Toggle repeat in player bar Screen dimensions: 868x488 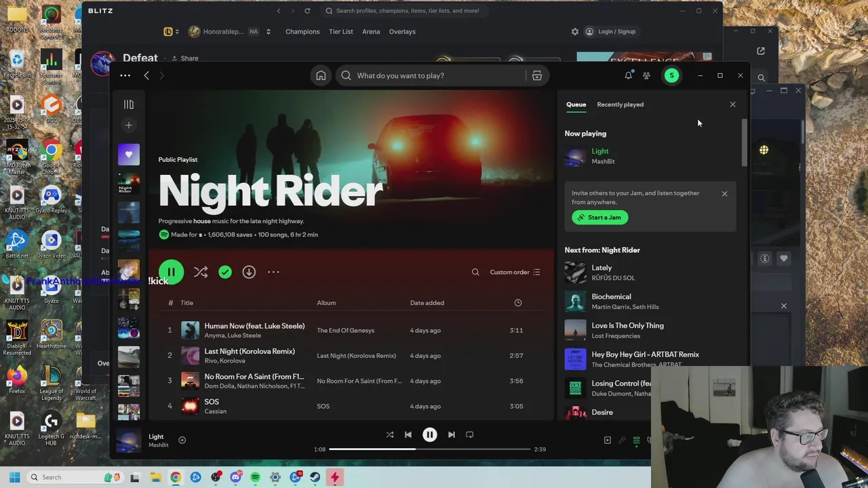[469, 434]
